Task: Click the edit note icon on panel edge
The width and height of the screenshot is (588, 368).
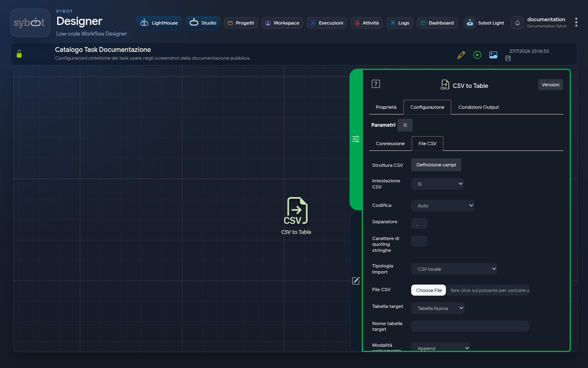Action: (x=356, y=280)
